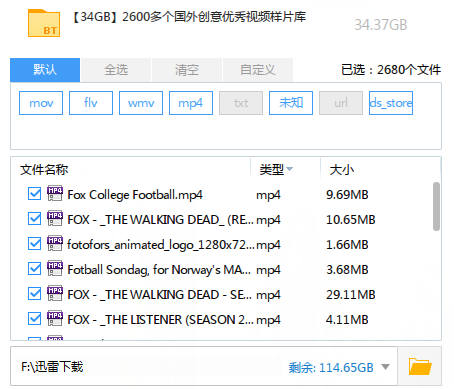Viewport: 454px width, 389px height.
Task: Click the 29.11MB size value
Action: 351,295
